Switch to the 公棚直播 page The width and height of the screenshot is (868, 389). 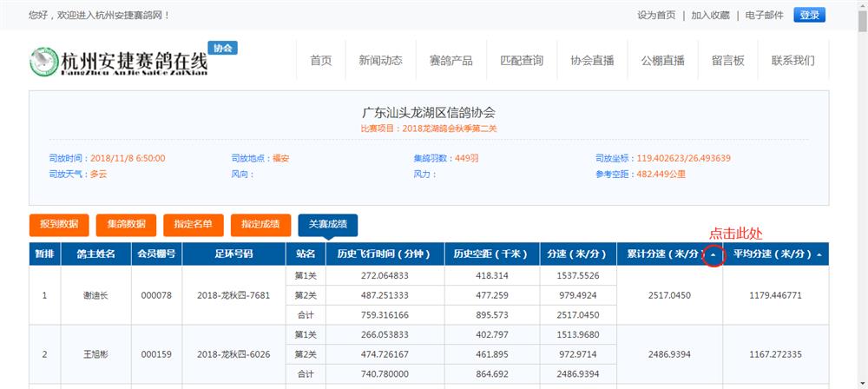662,61
